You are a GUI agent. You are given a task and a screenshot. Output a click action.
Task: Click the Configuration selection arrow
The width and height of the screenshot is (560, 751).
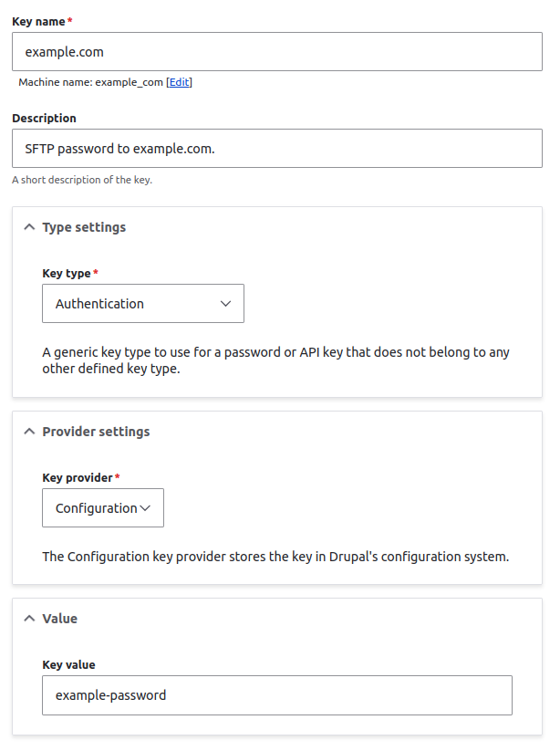[146, 507]
